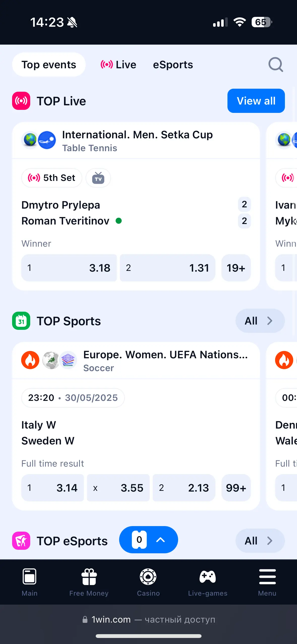Image resolution: width=297 pixels, height=644 pixels.
Task: Click the View all button
Action: click(256, 101)
